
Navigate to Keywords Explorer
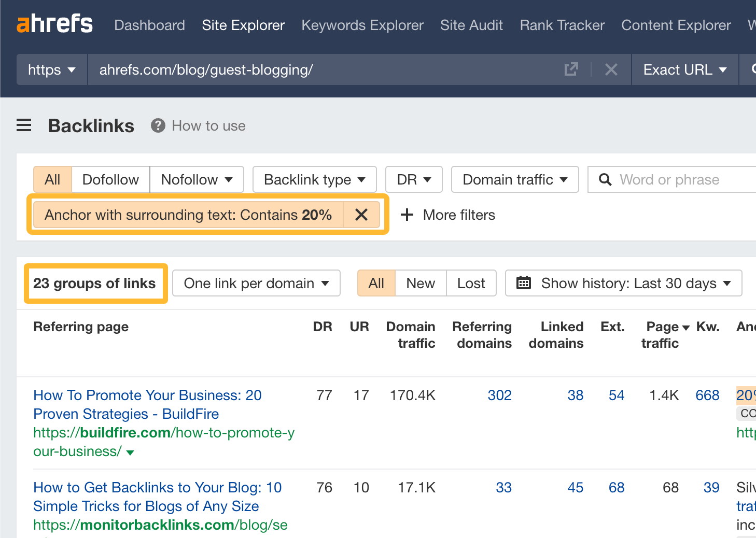362,25
